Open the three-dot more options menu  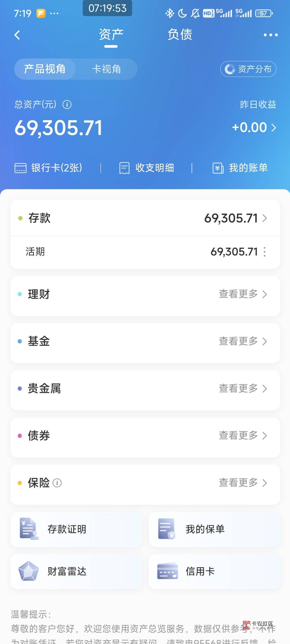[270, 35]
